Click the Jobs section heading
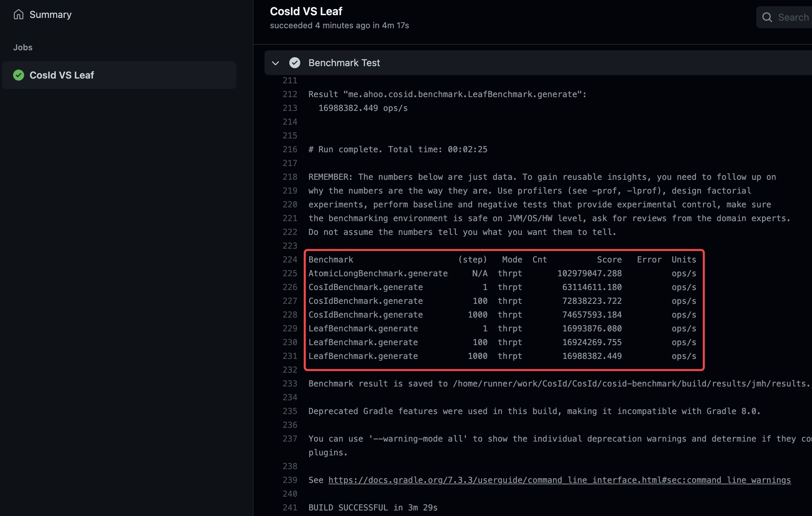The width and height of the screenshot is (812, 516). click(x=23, y=48)
